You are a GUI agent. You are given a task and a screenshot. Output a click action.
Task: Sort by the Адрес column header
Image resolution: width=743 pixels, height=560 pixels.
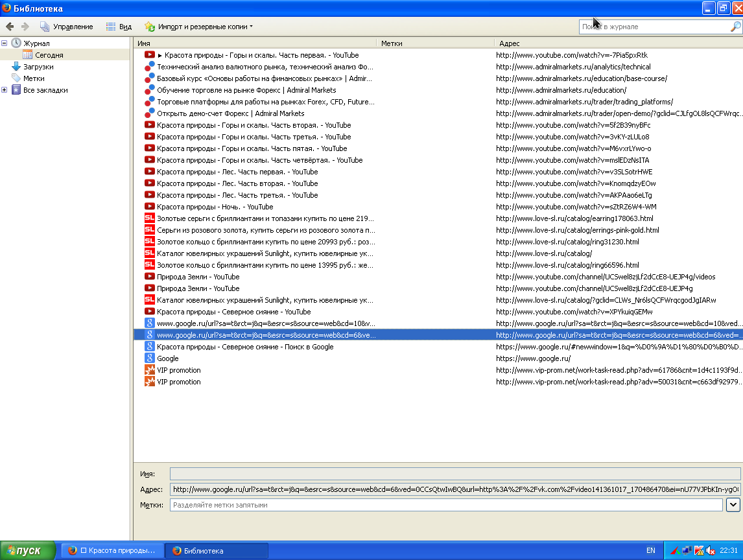pos(619,43)
